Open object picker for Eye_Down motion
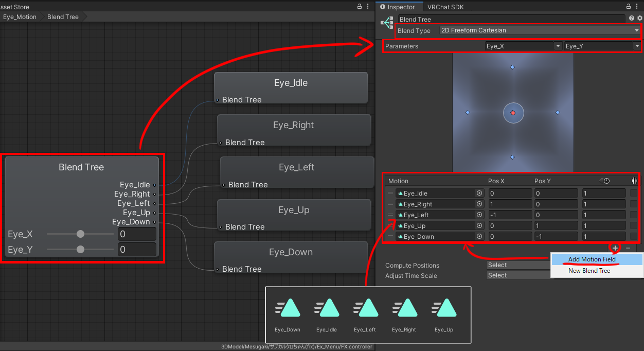The width and height of the screenshot is (644, 351). [x=479, y=237]
